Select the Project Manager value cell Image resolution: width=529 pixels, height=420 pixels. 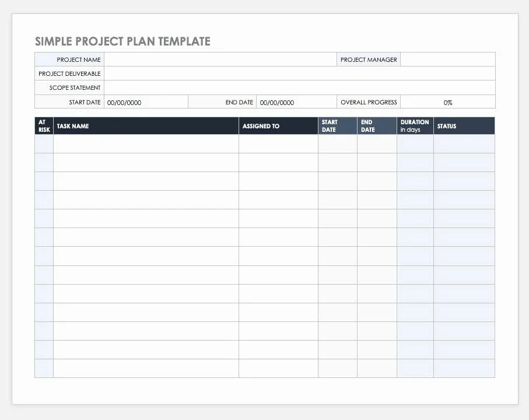pyautogui.click(x=448, y=60)
